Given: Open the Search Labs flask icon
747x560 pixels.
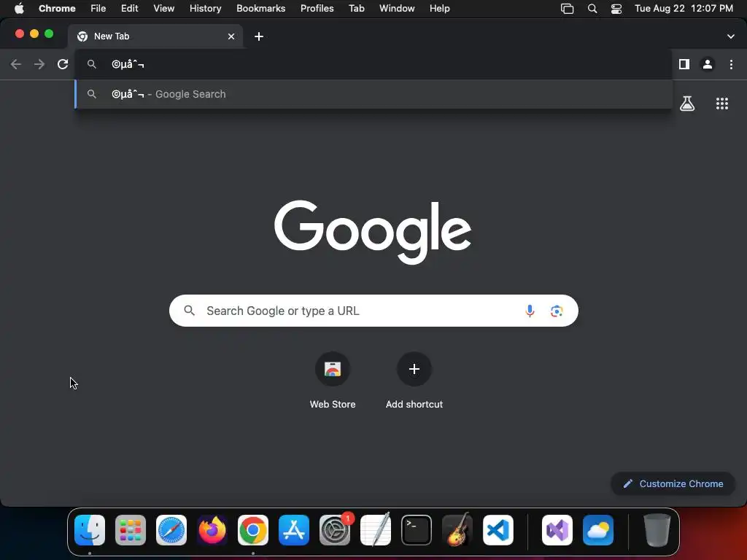Looking at the screenshot, I should (x=687, y=104).
